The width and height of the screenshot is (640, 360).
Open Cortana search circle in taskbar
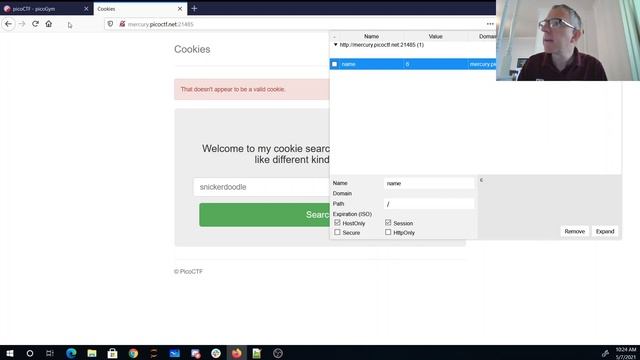click(30, 353)
